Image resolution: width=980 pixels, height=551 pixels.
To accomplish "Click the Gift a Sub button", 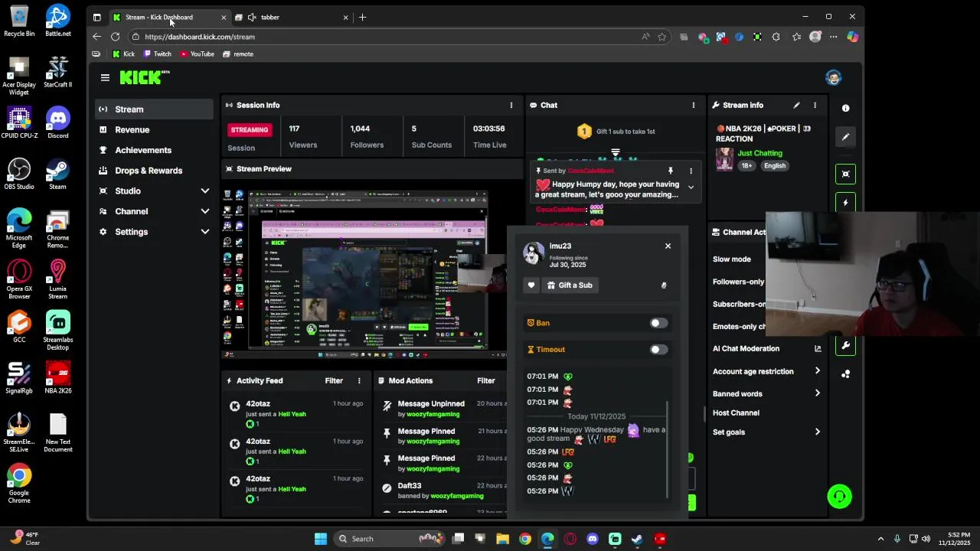I will point(570,285).
